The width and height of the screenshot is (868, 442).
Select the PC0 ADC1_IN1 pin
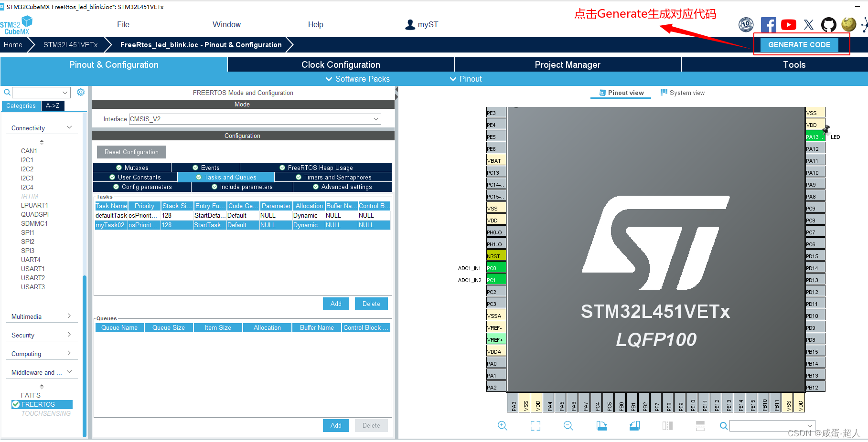[x=496, y=268]
